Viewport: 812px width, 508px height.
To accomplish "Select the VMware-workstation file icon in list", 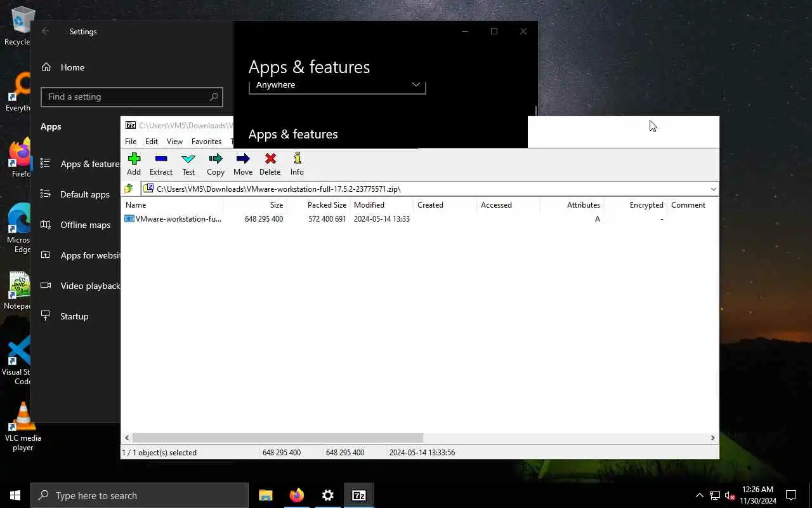I will tap(129, 219).
